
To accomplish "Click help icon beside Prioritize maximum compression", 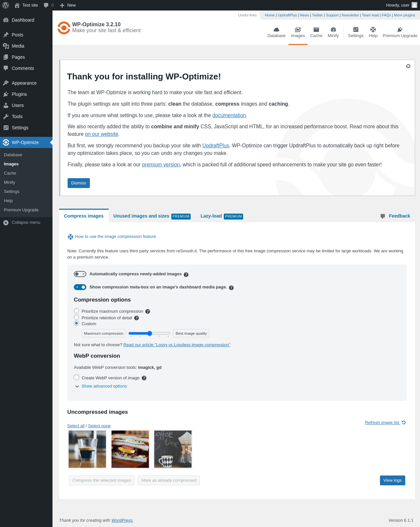I will 148,311.
